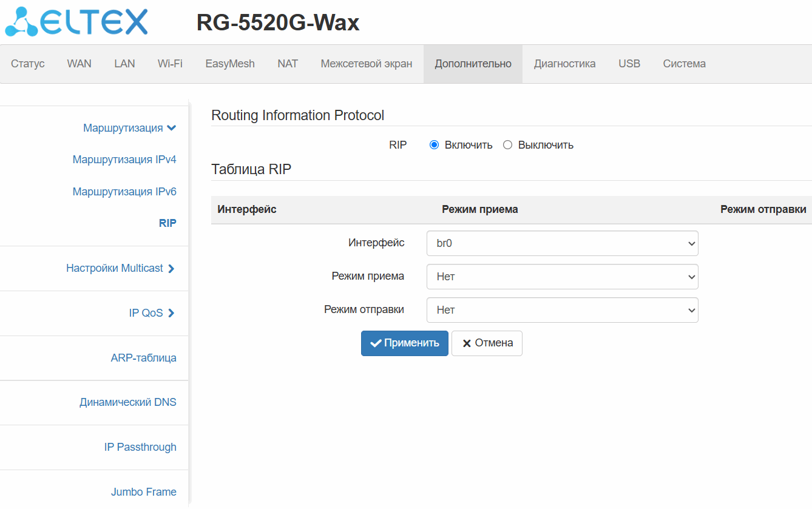The height and width of the screenshot is (509, 812).
Task: Select the Jumbo Frame sidebar item
Action: point(143,492)
